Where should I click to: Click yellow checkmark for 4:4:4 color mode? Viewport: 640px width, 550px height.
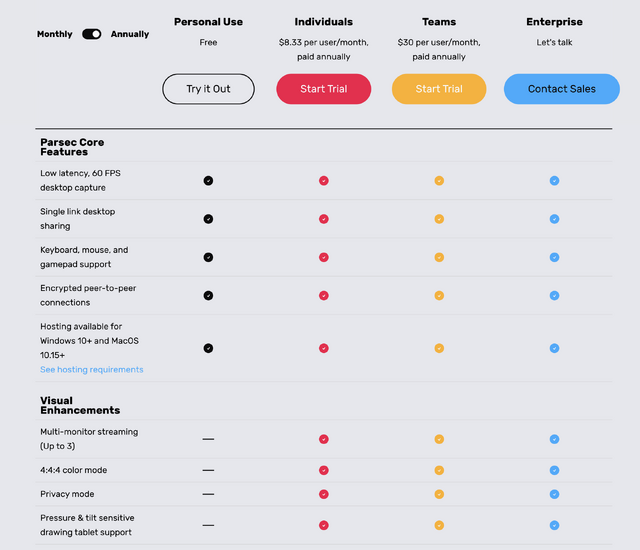pos(439,470)
